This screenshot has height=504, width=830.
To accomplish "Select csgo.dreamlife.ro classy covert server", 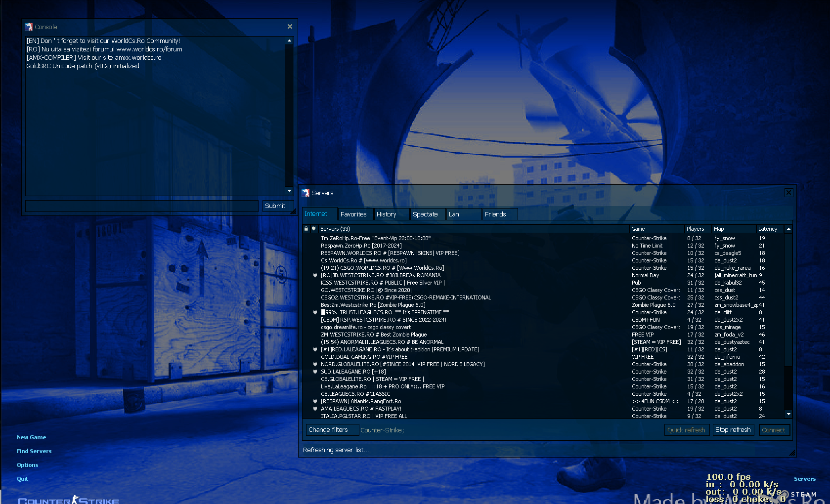I will (x=543, y=327).
